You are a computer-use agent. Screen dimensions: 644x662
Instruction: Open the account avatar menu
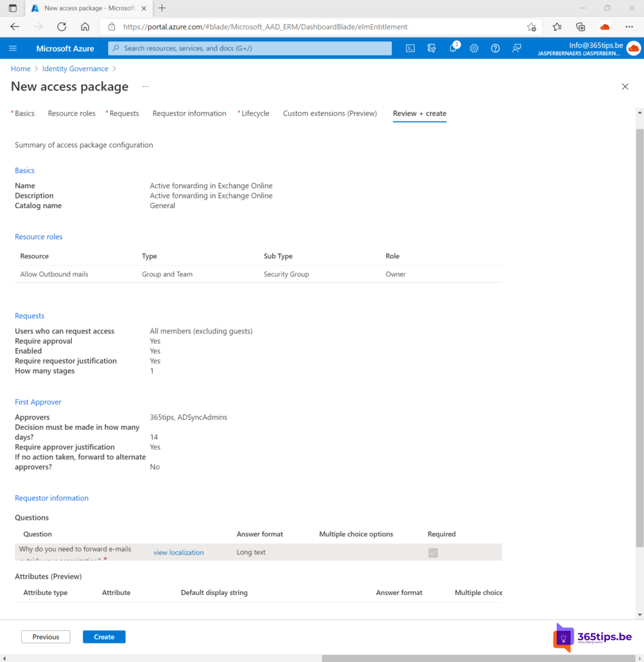click(633, 48)
